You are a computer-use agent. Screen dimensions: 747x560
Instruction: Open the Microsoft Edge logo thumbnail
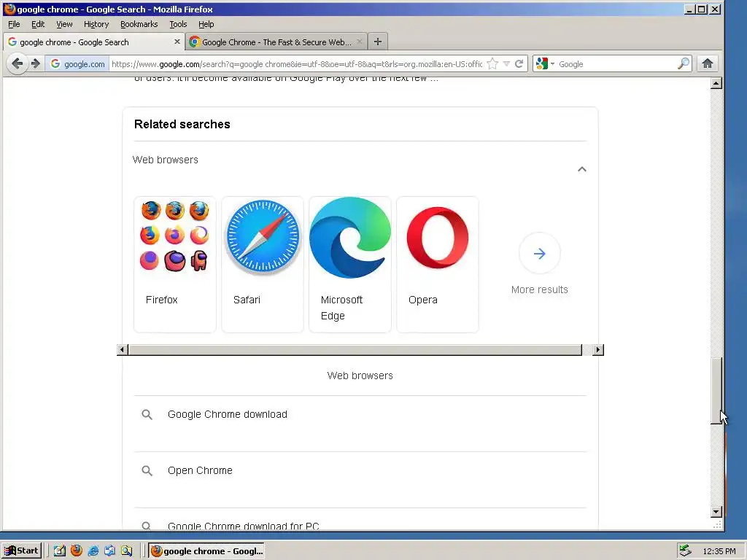[x=350, y=237]
